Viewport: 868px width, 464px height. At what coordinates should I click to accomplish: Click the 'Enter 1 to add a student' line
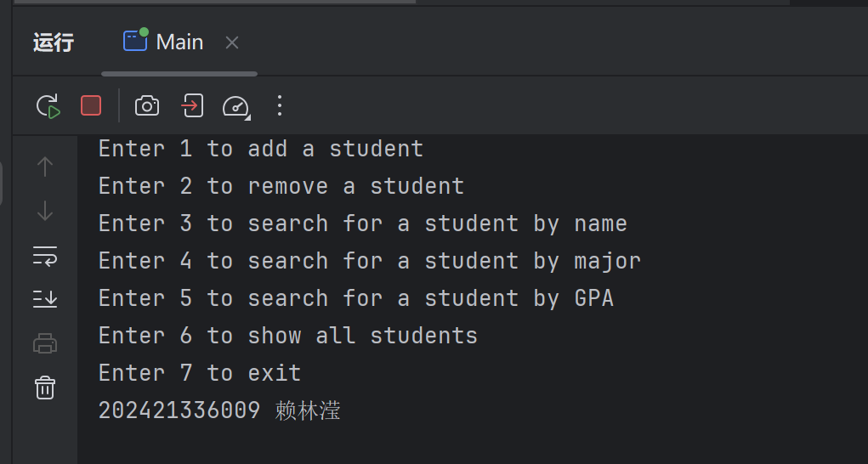click(261, 149)
